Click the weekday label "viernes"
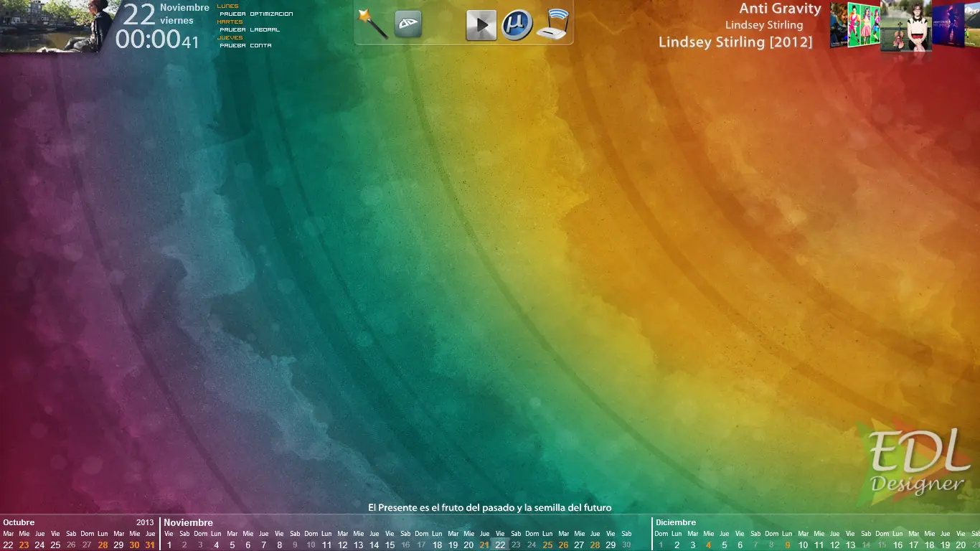Image resolution: width=980 pixels, height=551 pixels. pos(176,21)
